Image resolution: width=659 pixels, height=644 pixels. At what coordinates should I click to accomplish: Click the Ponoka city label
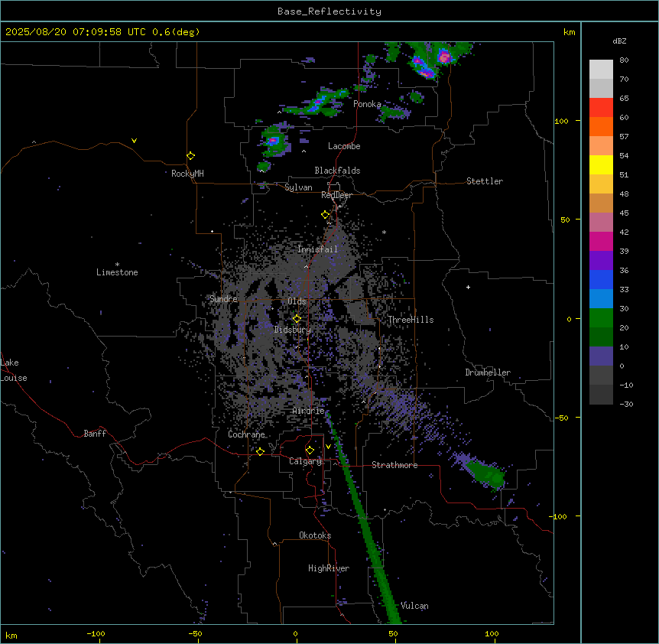tap(367, 104)
